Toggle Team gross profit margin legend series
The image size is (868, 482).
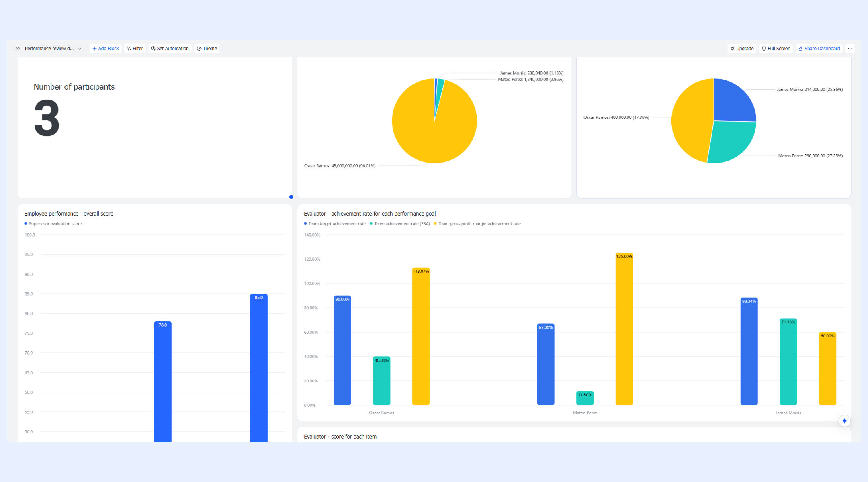tap(477, 224)
